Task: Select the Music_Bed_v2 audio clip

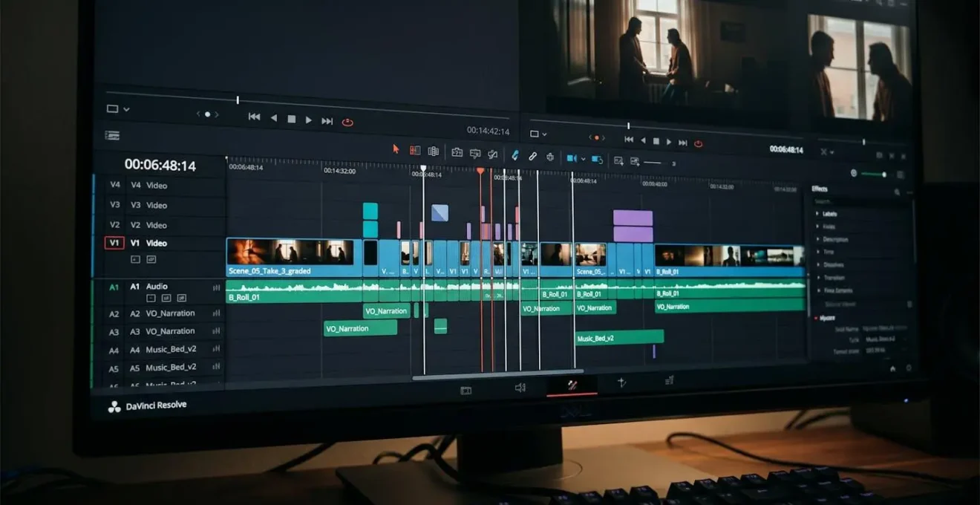Action: tap(619, 337)
